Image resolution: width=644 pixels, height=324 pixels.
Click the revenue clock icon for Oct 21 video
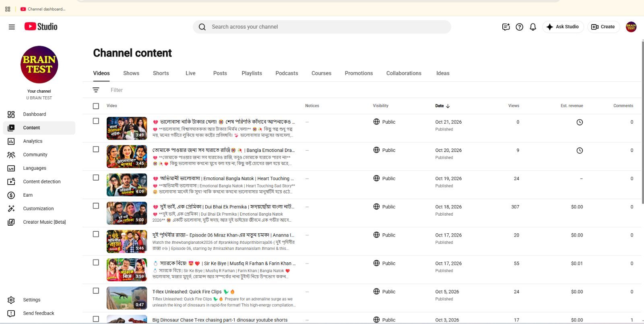tap(580, 122)
